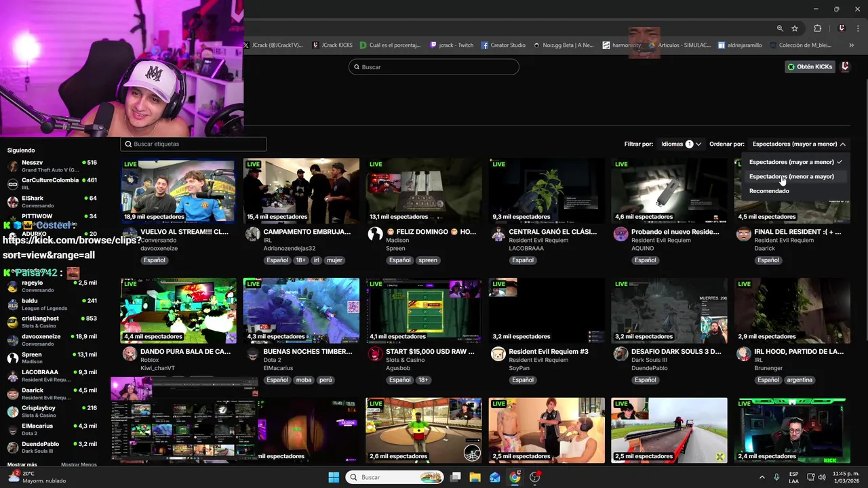The width and height of the screenshot is (868, 488).
Task: Select the mujer tag
Action: coord(334,260)
